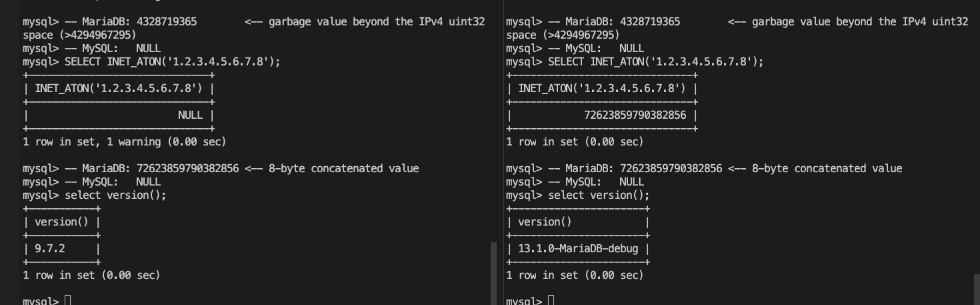Click the 'select version();' command in the left terminal

[115, 195]
